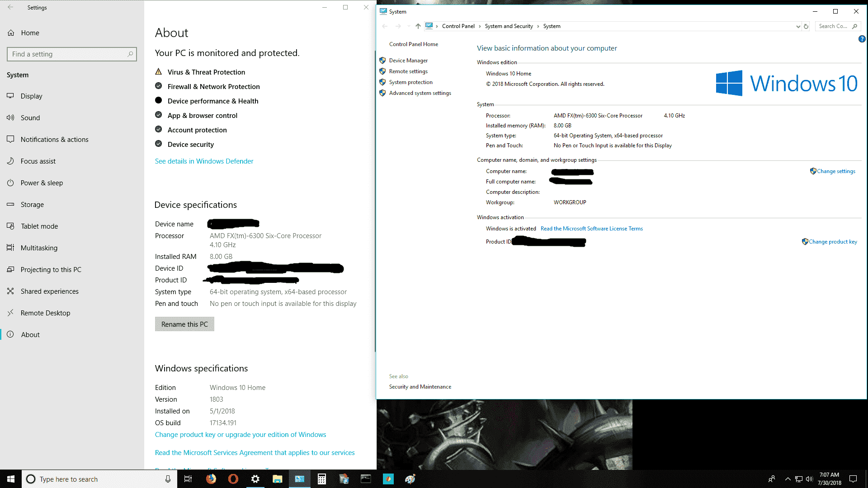
Task: Open Advanced system settings
Action: pos(420,93)
